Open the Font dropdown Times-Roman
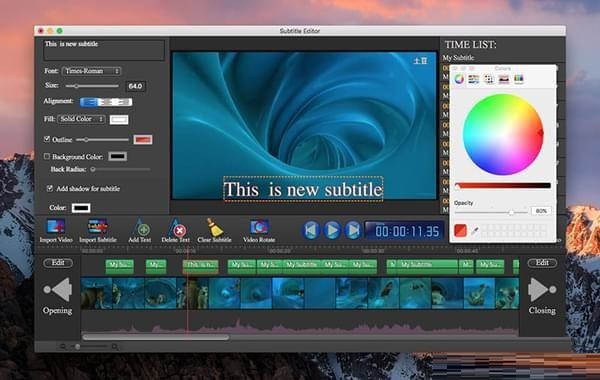 [91, 71]
